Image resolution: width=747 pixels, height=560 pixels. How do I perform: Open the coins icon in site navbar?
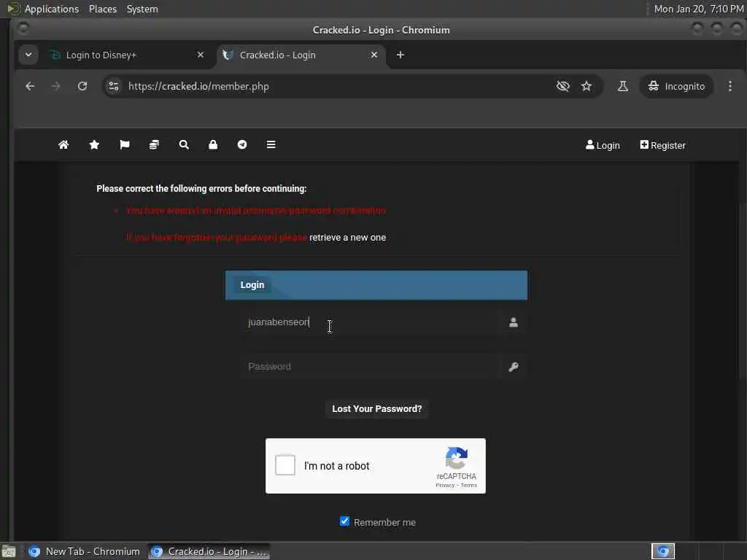click(x=154, y=145)
